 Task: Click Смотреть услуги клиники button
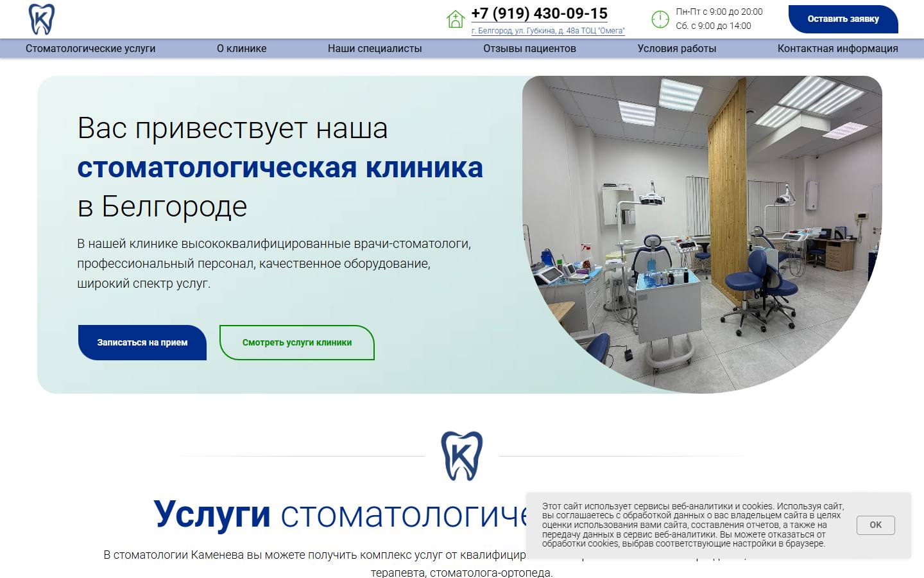(x=297, y=342)
